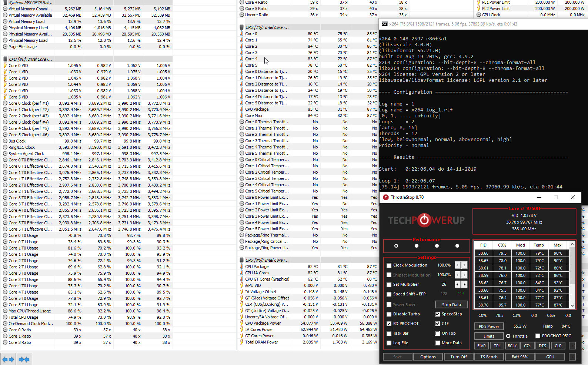Check the PROCHOT 95°C checkbox

coord(538,336)
